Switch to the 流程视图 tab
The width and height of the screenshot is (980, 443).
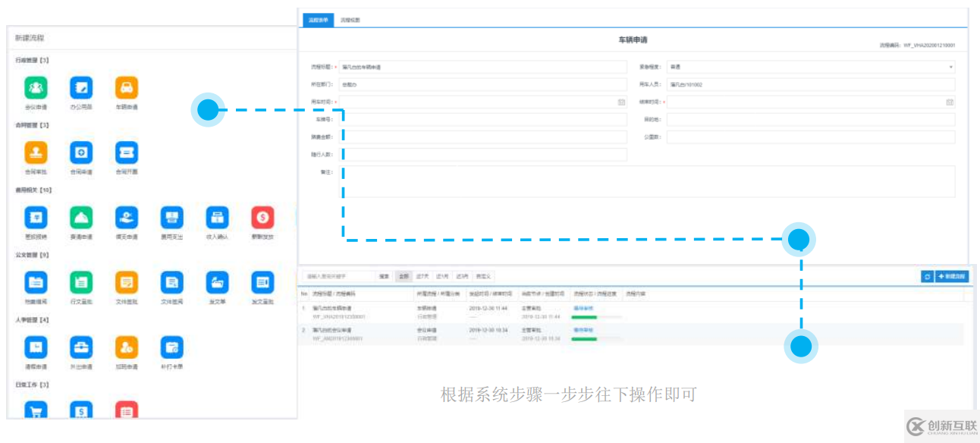(x=351, y=20)
